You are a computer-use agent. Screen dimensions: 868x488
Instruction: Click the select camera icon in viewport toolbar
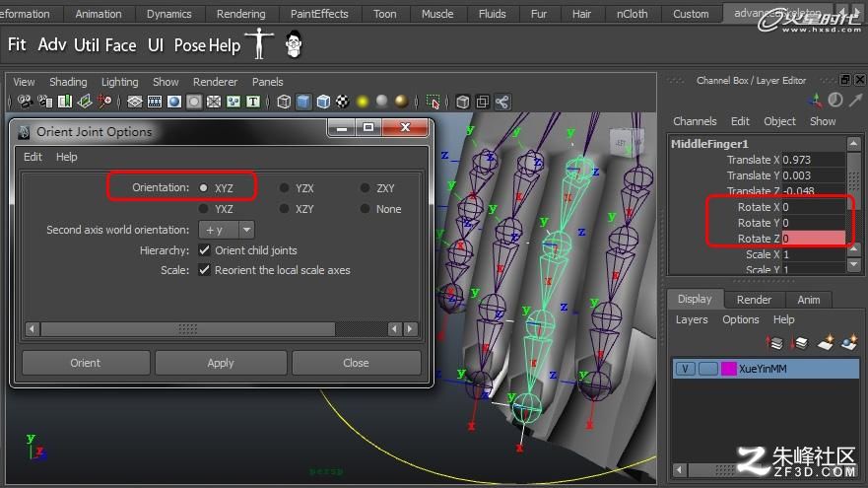[25, 102]
